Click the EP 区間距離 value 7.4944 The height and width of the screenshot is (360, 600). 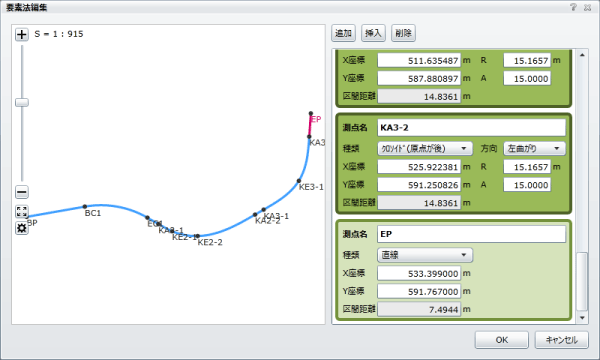[419, 309]
